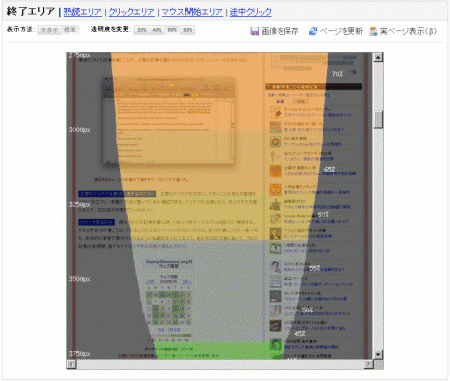
Task: Select the 全表示 display mode toggle
Action: click(x=50, y=30)
